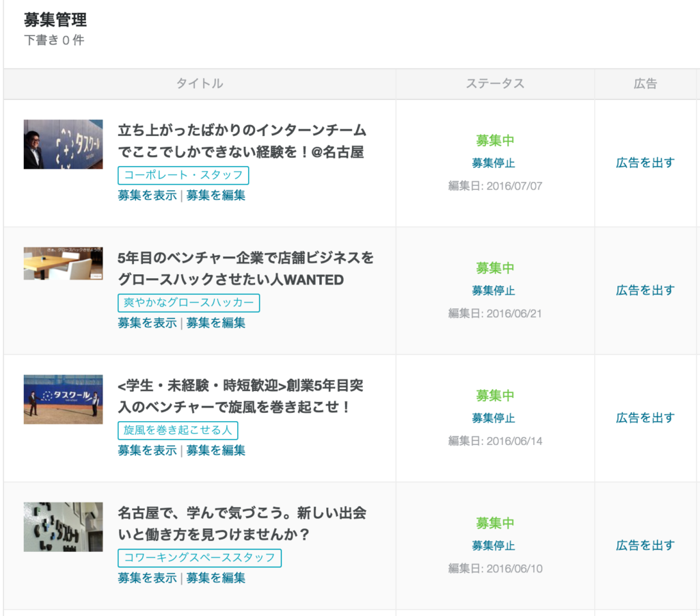Select the 旋風を巻き起こせる人 tag
Viewport: 700px width, 616px height.
pos(178,431)
